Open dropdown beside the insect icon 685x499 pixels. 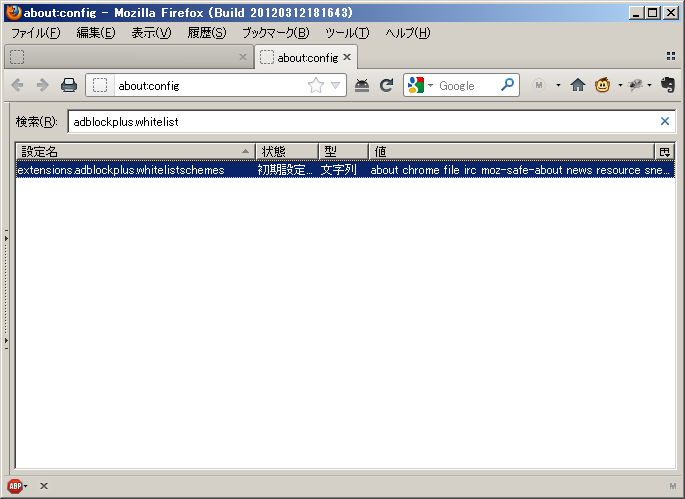649,85
